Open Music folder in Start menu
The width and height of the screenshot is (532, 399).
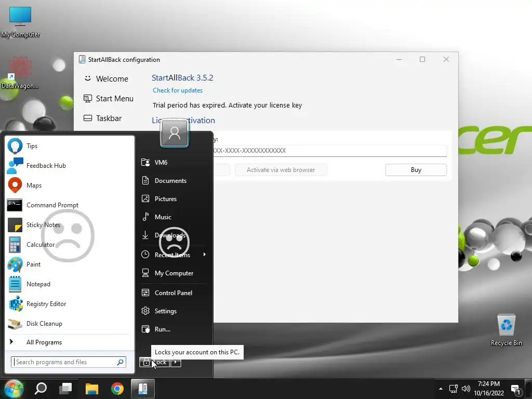(x=174, y=217)
